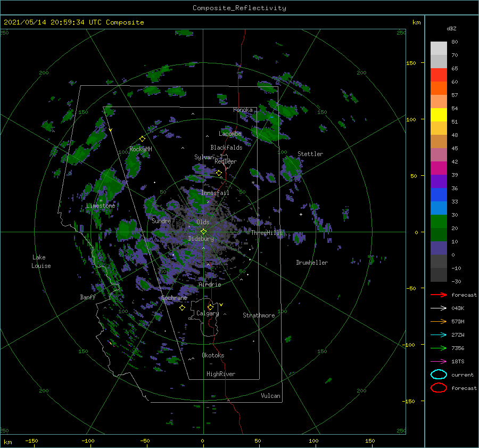This screenshot has width=479, height=448.
Task: Pick the magenta swatch in dBZ scale
Action: [439, 168]
